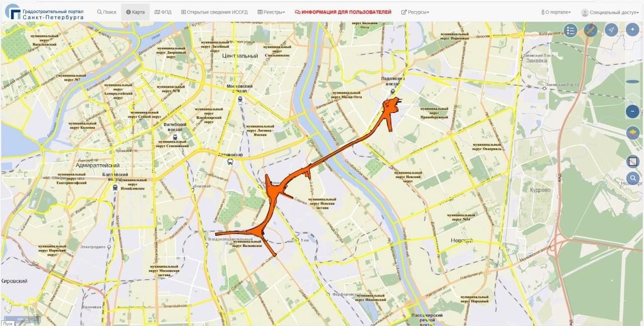Click the zoom-out minus button
644x326 pixels.
[x=633, y=111]
